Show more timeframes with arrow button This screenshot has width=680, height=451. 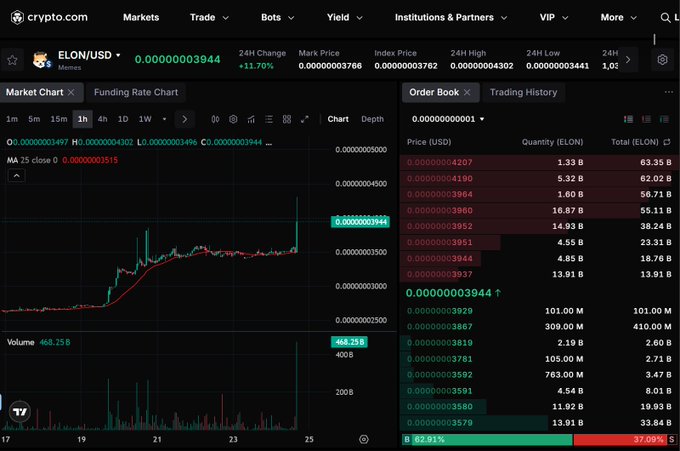tap(184, 119)
